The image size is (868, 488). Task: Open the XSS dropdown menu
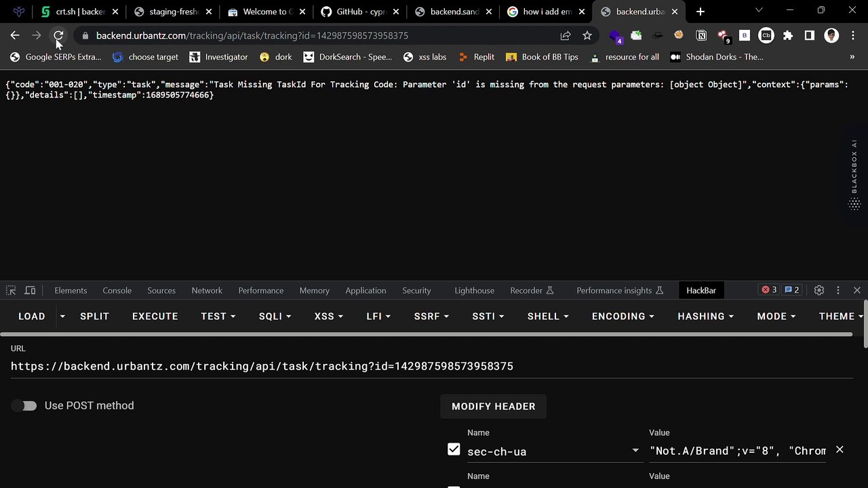(x=329, y=316)
